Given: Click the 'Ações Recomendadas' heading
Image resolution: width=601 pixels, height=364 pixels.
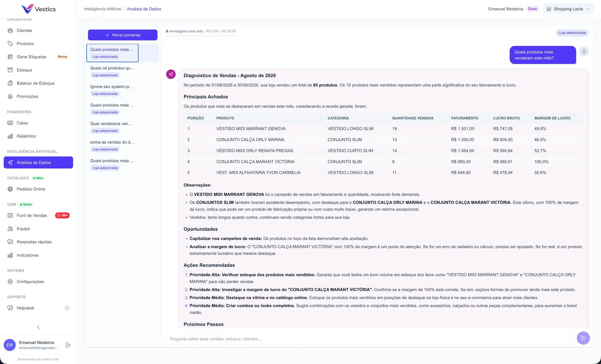Looking at the screenshot, I should tap(209, 265).
